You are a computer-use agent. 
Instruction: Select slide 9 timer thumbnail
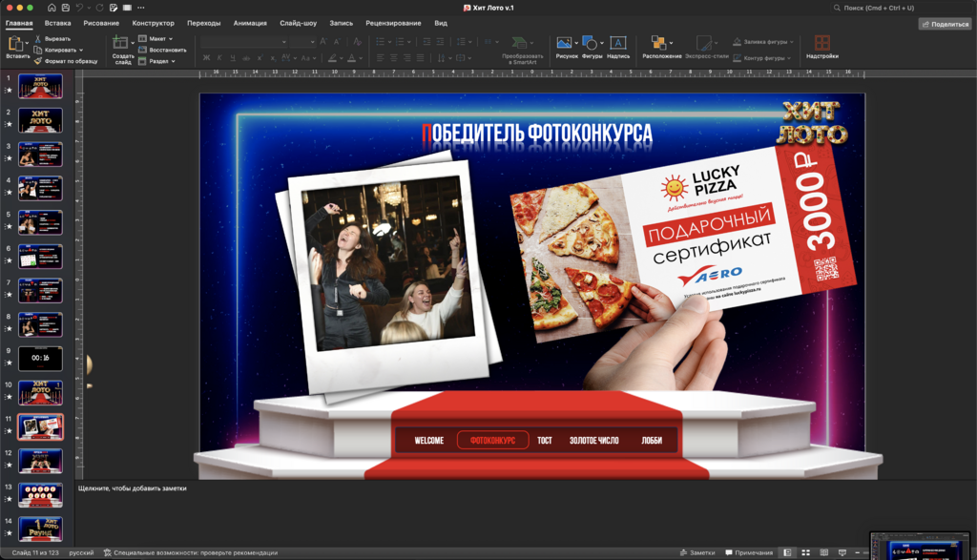click(40, 358)
